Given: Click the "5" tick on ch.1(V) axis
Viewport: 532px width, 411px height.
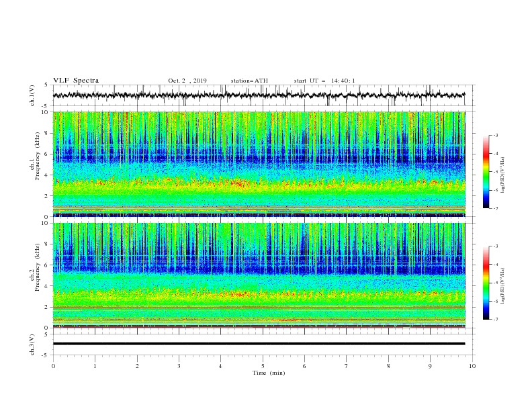Looking at the screenshot, I should 46,85.
